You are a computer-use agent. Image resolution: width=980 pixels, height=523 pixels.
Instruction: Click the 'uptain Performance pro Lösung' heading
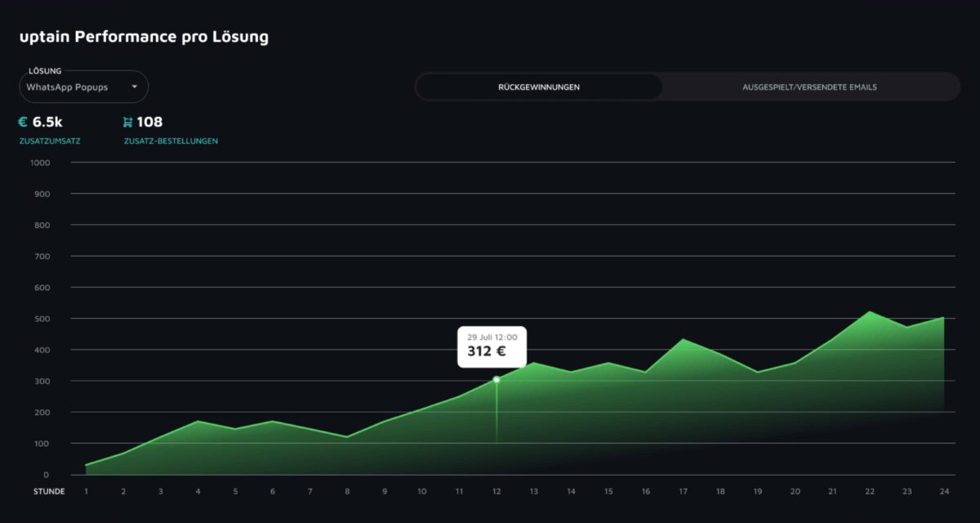145,36
